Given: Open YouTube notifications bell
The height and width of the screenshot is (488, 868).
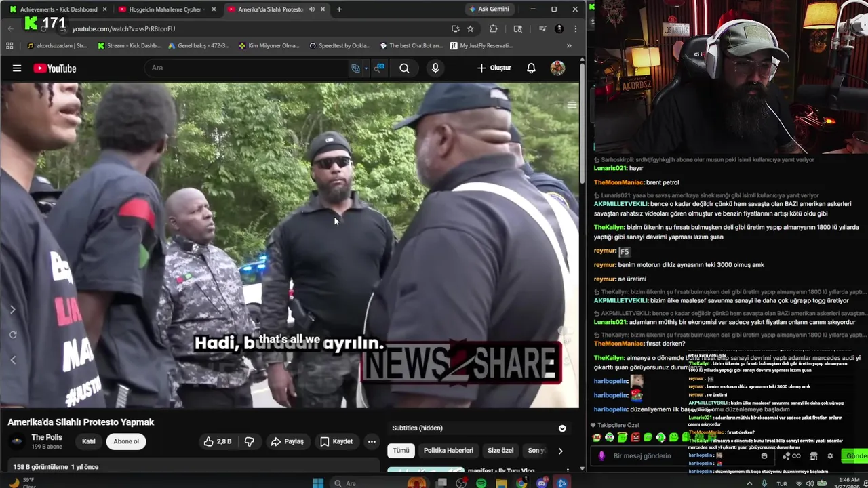Looking at the screenshot, I should pos(531,68).
